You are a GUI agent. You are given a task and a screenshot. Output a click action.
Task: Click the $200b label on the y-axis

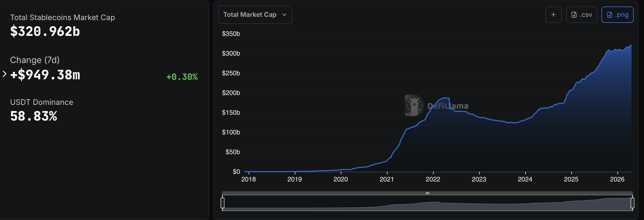231,93
